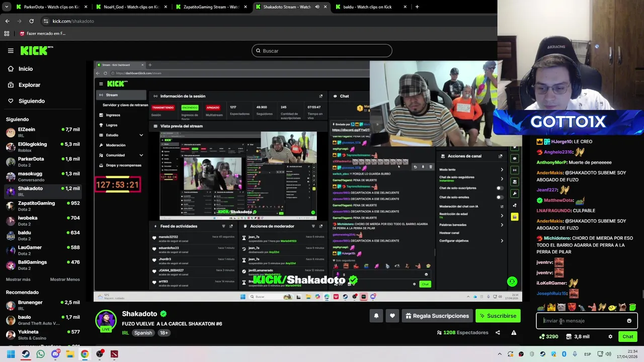This screenshot has height=362, width=644.
Task: Click Regala Suscripciones button
Action: pos(437,316)
